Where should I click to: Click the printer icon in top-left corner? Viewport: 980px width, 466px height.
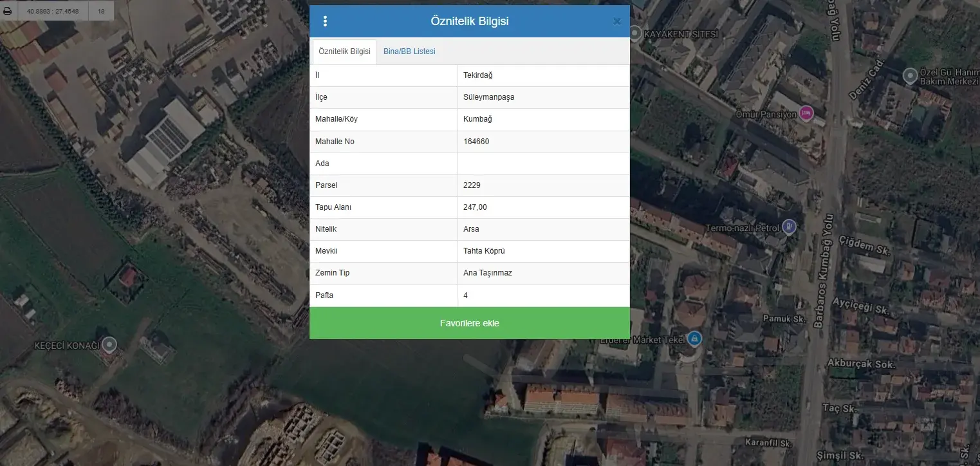click(8, 11)
